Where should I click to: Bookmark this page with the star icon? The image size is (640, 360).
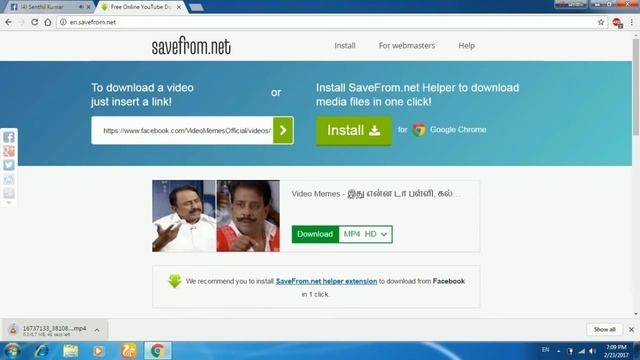(601, 22)
